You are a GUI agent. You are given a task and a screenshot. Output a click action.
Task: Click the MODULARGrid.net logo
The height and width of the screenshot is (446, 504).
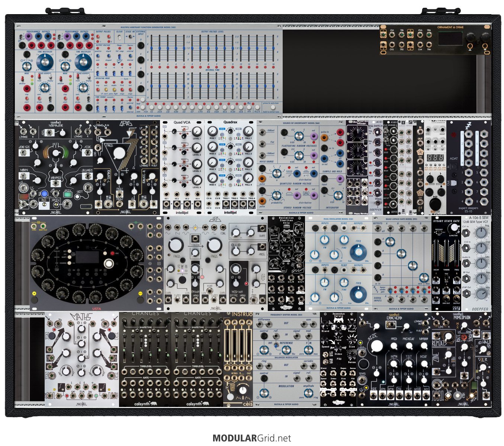click(x=252, y=438)
